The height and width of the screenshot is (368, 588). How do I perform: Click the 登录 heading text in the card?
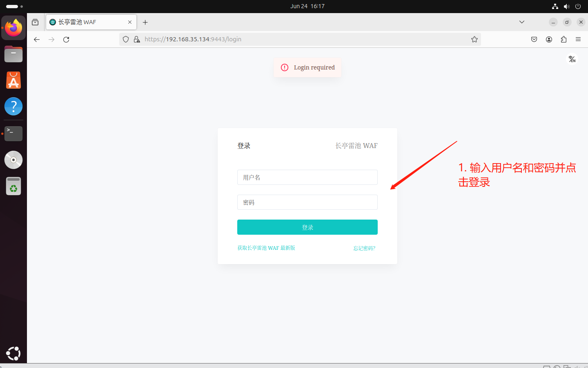coord(244,146)
